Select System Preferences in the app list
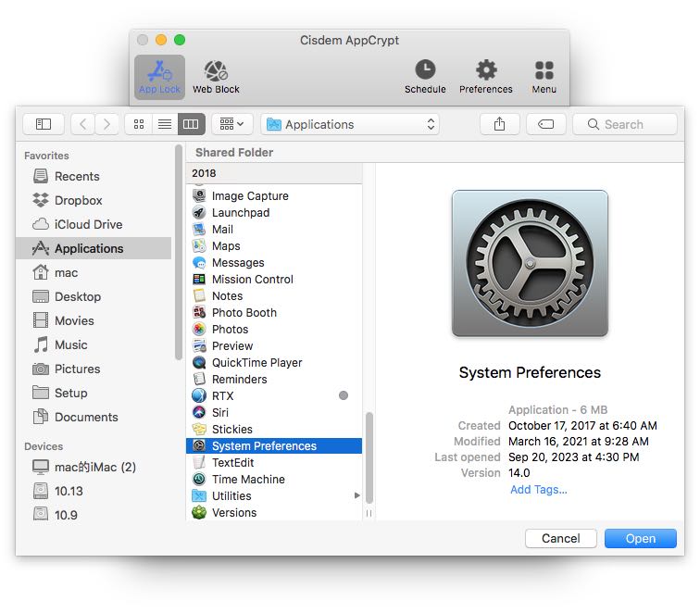This screenshot has width=700, height=613. click(x=274, y=446)
